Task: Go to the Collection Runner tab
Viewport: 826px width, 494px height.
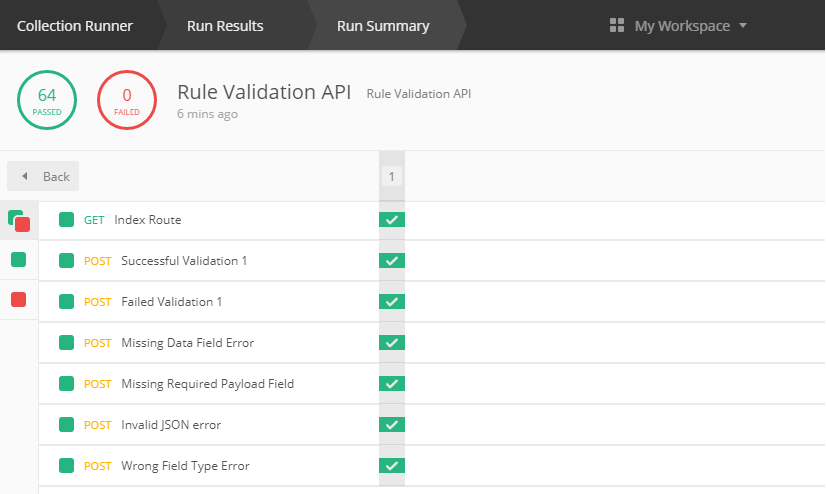Action: pyautogui.click(x=75, y=26)
